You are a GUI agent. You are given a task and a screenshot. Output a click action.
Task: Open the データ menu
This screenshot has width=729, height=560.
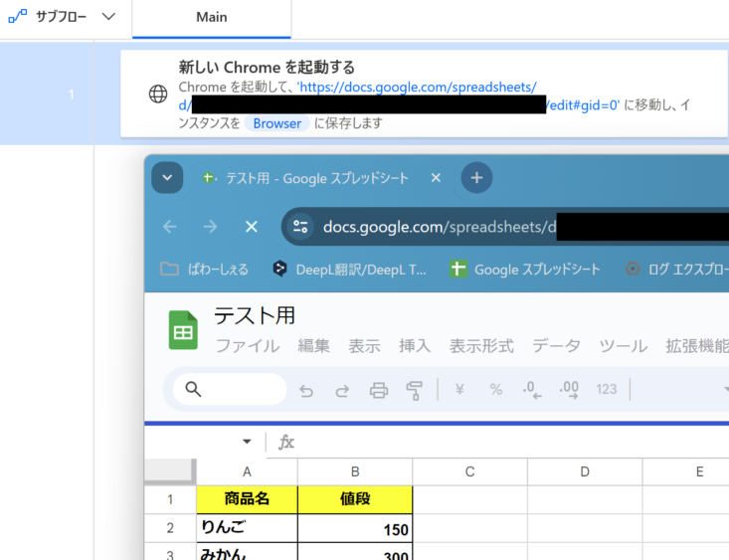[557, 346]
